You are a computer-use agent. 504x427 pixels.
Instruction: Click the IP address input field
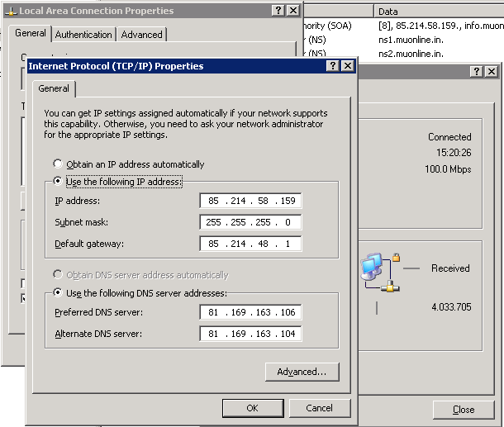(x=250, y=201)
